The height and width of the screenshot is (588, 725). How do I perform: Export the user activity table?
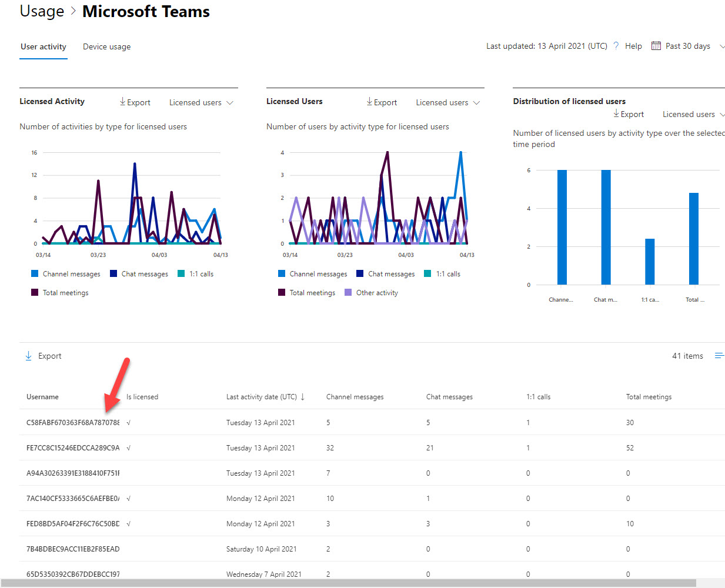[44, 356]
